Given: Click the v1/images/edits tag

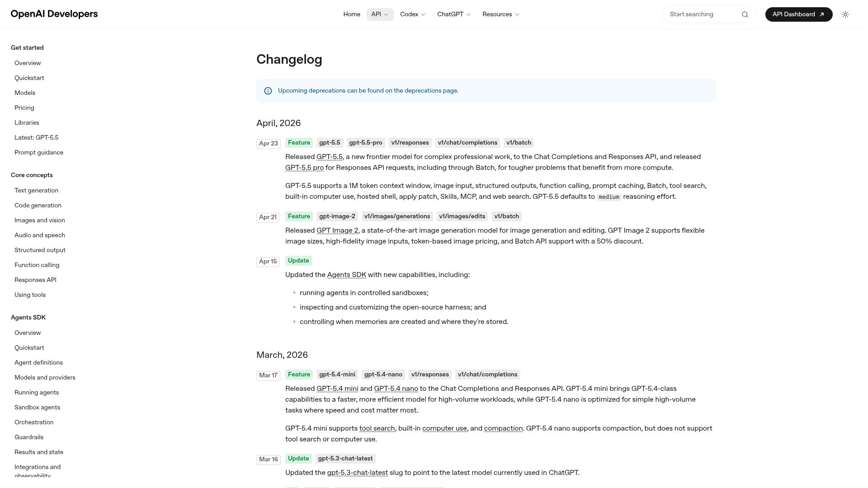Looking at the screenshot, I should [x=462, y=216].
